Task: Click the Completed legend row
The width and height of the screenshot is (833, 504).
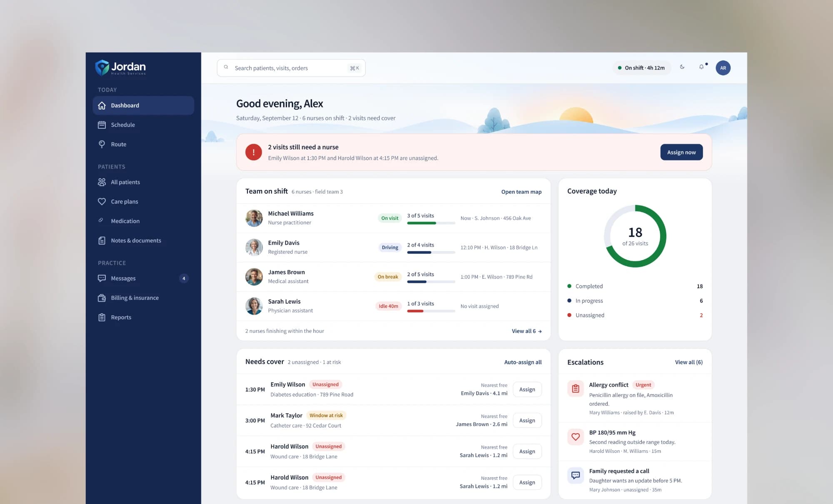Action: coord(635,286)
